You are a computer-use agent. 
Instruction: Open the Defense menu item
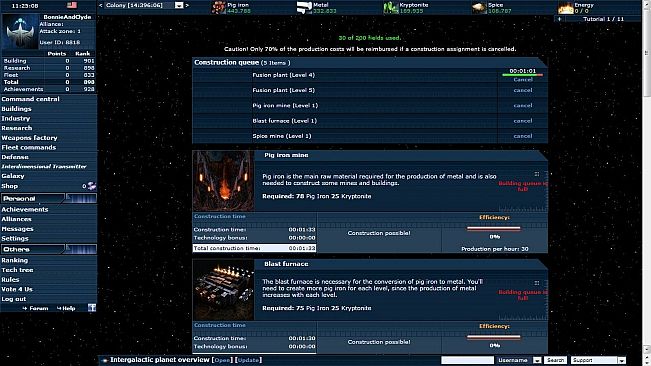pos(15,157)
